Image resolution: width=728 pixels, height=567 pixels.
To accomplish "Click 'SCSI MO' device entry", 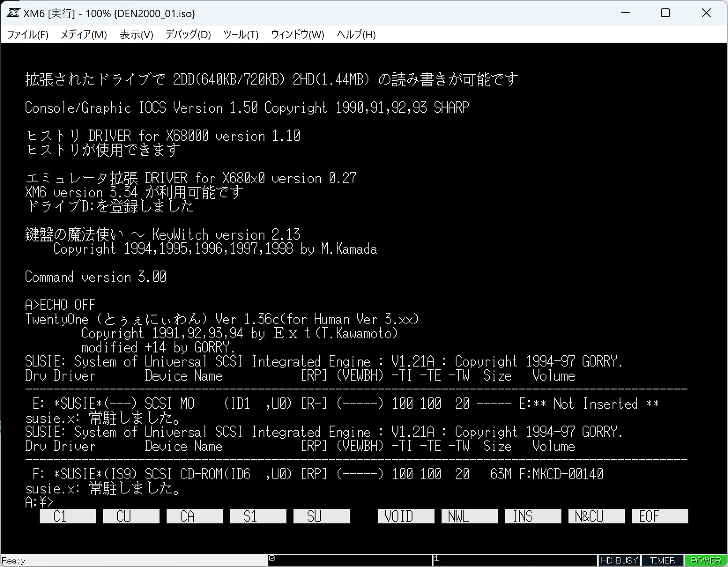I will [x=170, y=404].
